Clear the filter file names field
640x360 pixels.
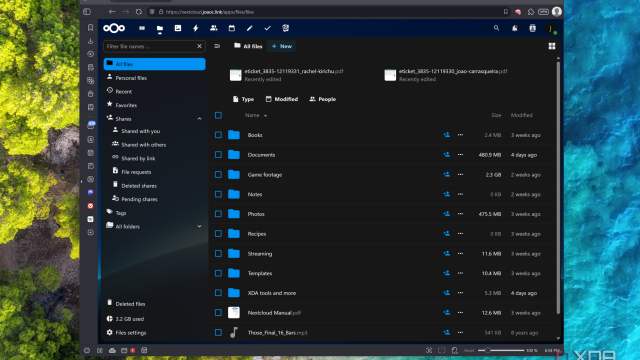tap(199, 46)
